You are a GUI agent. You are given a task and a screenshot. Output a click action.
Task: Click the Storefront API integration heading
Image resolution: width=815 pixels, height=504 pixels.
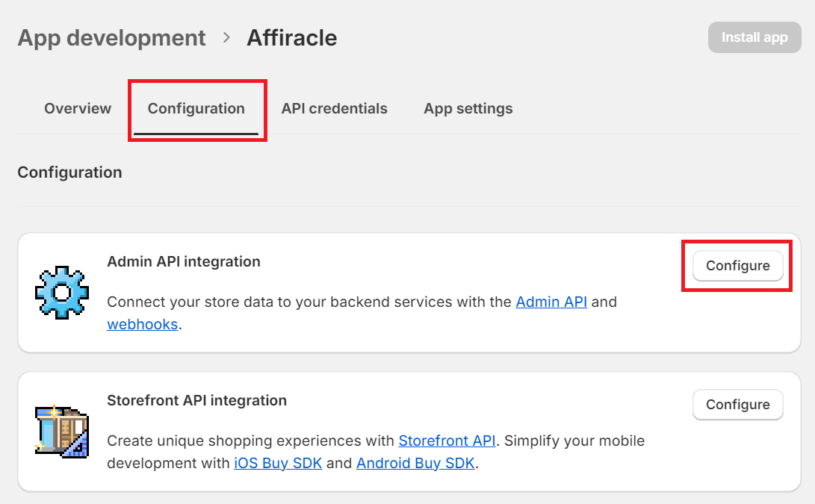pyautogui.click(x=196, y=400)
